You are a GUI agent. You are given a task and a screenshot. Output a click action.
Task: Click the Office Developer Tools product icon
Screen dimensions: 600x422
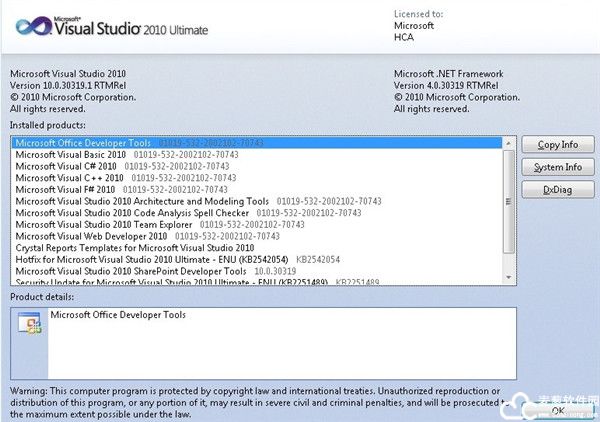(x=29, y=323)
